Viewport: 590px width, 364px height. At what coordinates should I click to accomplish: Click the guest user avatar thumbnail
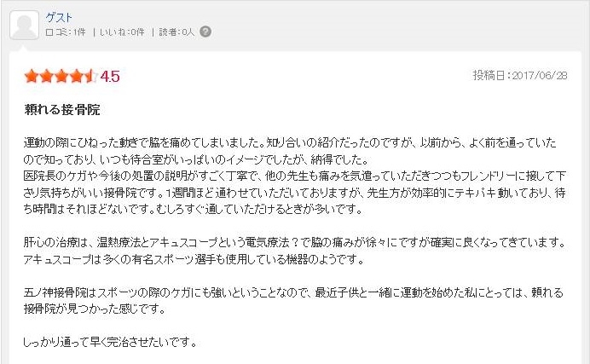[24, 25]
